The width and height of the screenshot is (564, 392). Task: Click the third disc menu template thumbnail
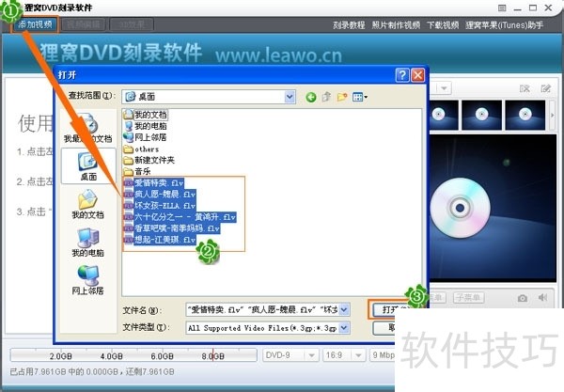tap(525, 115)
